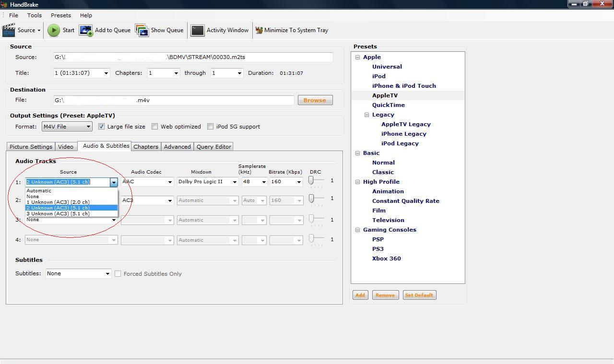Select the Animation preset
This screenshot has width=614, height=364.
click(388, 191)
